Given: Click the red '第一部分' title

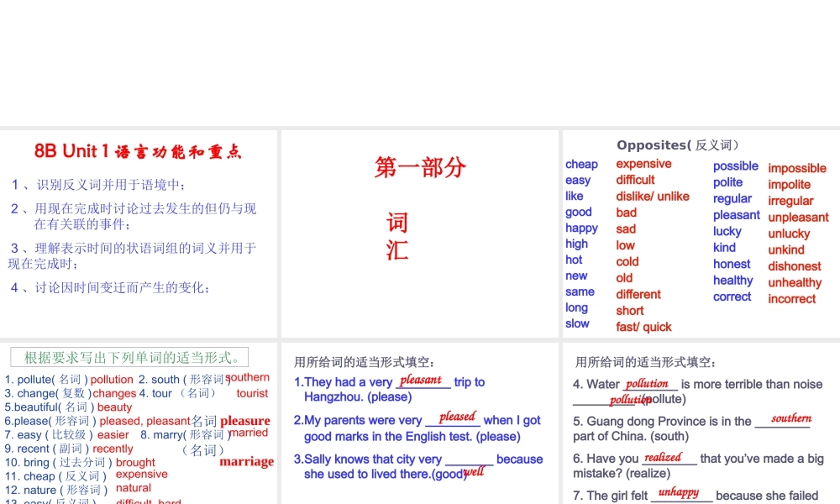Looking at the screenshot, I should 420,168.
